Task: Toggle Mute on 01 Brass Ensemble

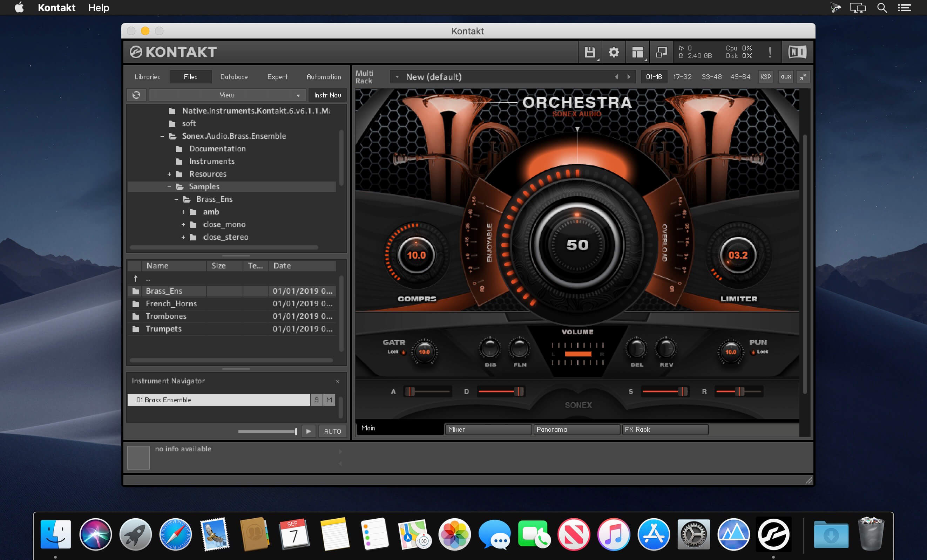Action: tap(329, 400)
